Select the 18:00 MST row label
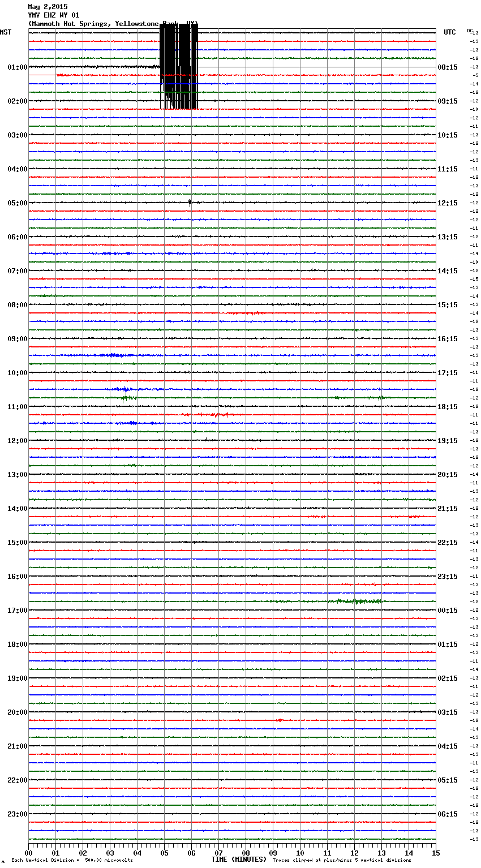The width and height of the screenshot is (481, 868). 18,644
